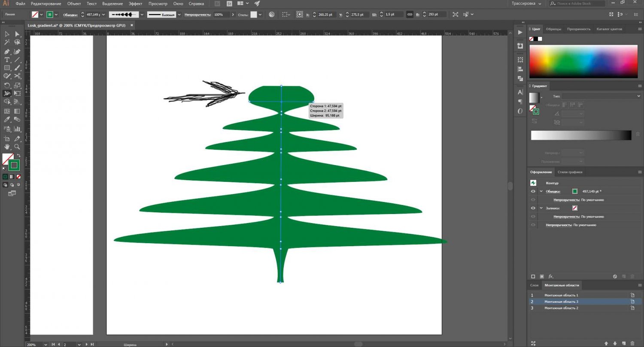Switch the toolbox paint mode to Color
This screenshot has width=644, height=347.
pyautogui.click(x=5, y=176)
